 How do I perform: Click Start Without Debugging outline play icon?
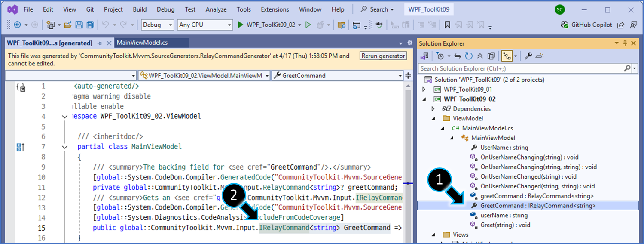308,25
